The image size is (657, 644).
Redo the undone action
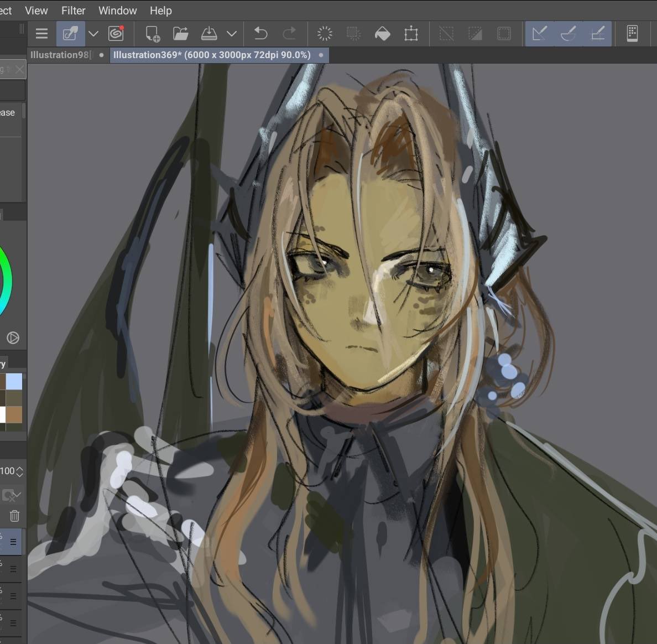(x=290, y=34)
